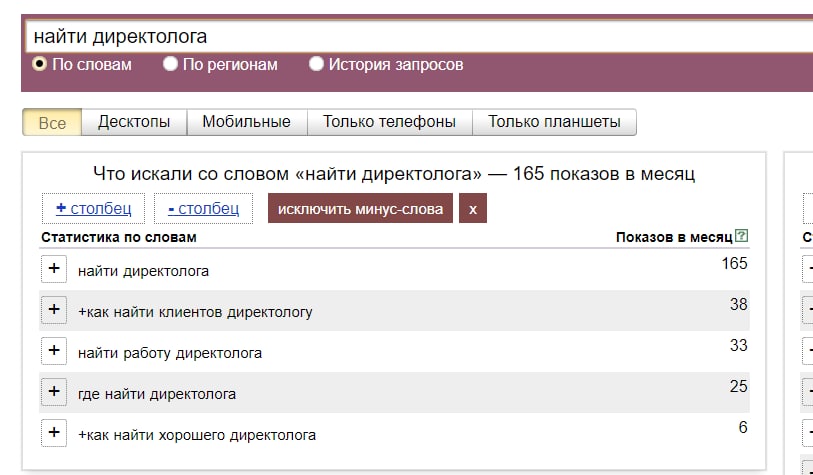Switch to the 'Десктопы' tab

point(134,122)
